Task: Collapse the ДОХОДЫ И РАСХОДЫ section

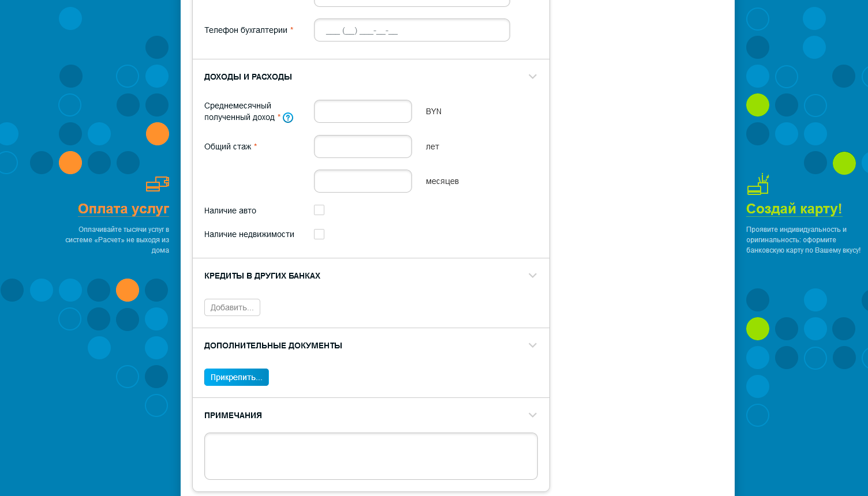Action: click(x=533, y=77)
